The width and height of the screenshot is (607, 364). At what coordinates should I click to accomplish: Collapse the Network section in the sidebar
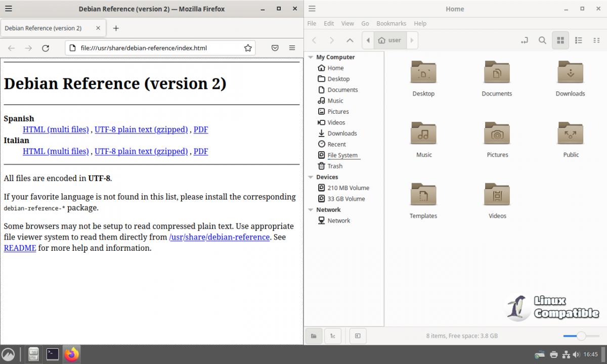click(x=311, y=210)
